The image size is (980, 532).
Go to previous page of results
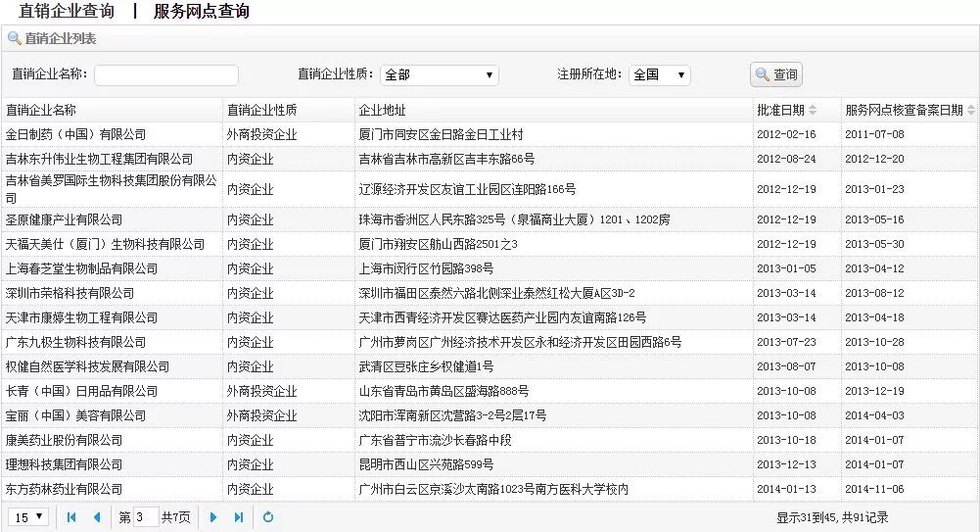pos(96,517)
